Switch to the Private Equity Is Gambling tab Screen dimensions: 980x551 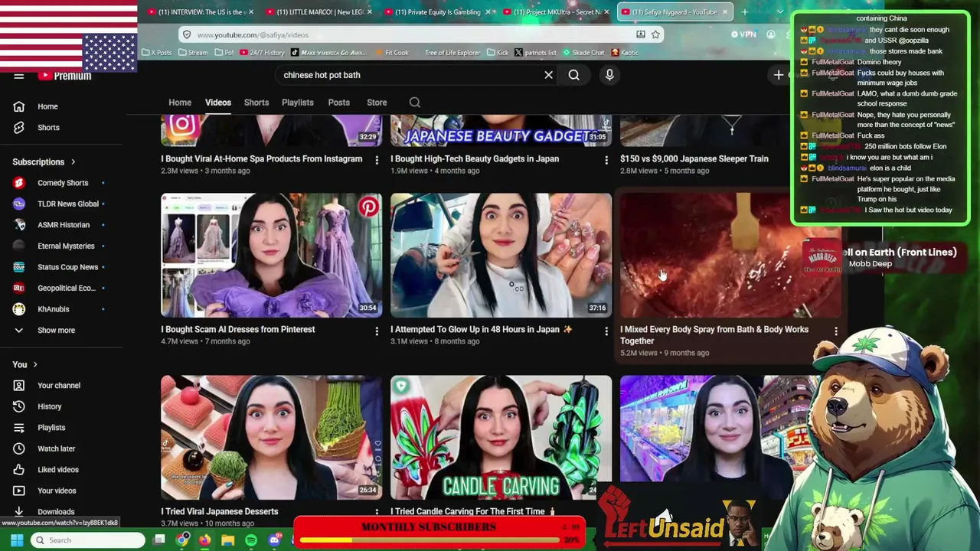tap(436, 12)
